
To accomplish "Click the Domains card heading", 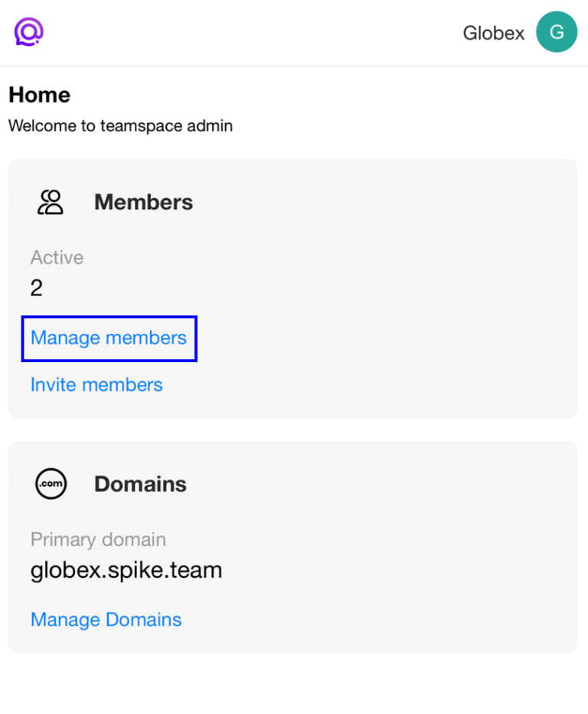I will pyautogui.click(x=140, y=484).
